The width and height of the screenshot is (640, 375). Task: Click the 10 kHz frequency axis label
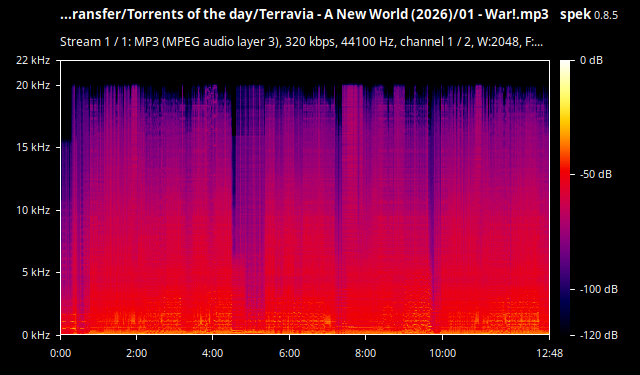(x=33, y=210)
